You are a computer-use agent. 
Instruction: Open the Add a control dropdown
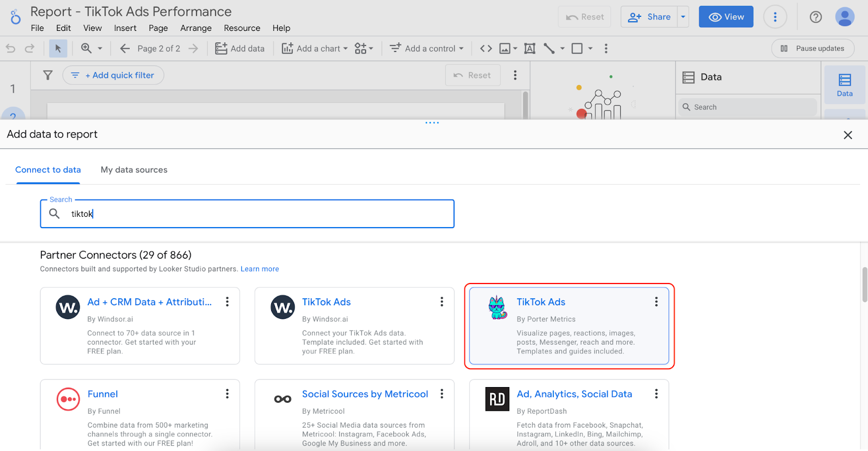427,48
